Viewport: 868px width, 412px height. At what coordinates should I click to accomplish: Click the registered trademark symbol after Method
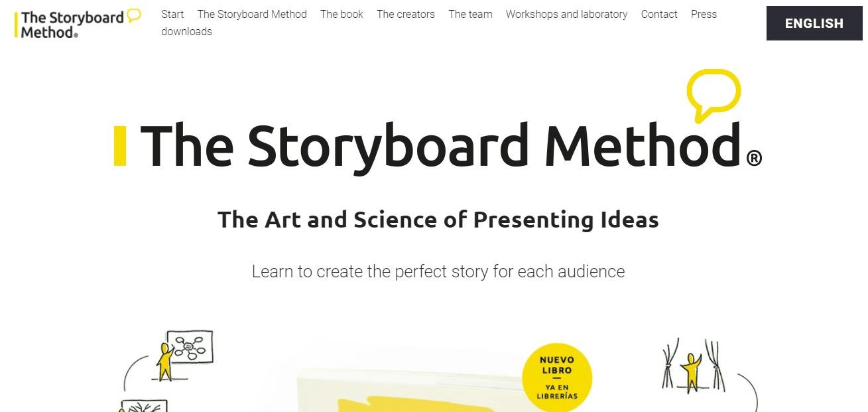click(x=754, y=158)
